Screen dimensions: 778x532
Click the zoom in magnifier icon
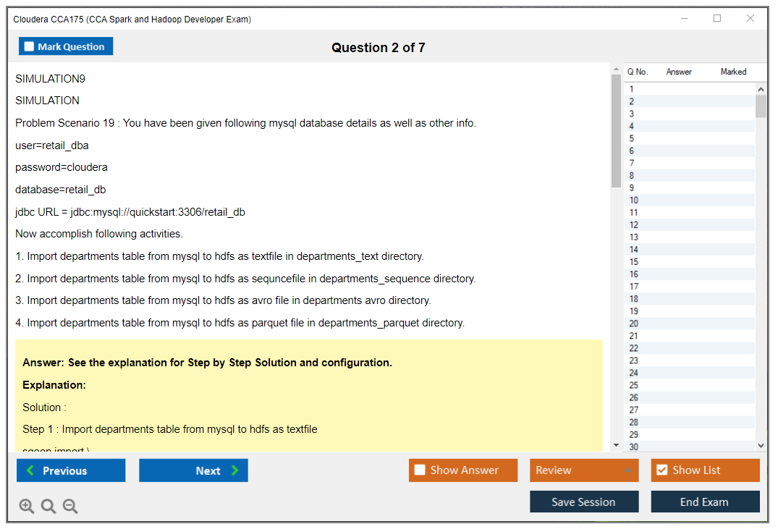27,506
